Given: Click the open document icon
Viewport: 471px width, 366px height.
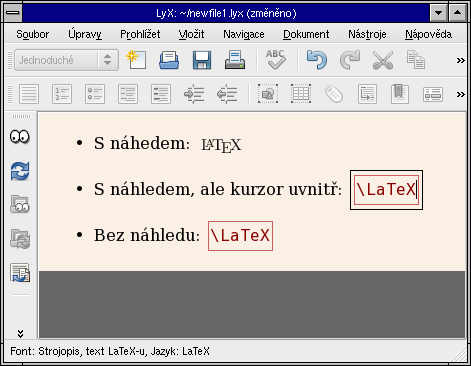Looking at the screenshot, I should tap(169, 60).
